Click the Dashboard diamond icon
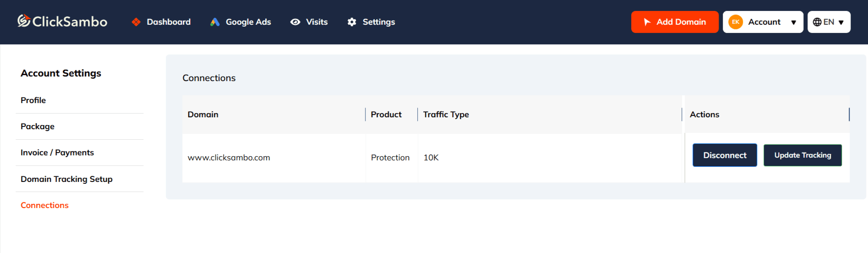The image size is (868, 253). click(x=136, y=22)
